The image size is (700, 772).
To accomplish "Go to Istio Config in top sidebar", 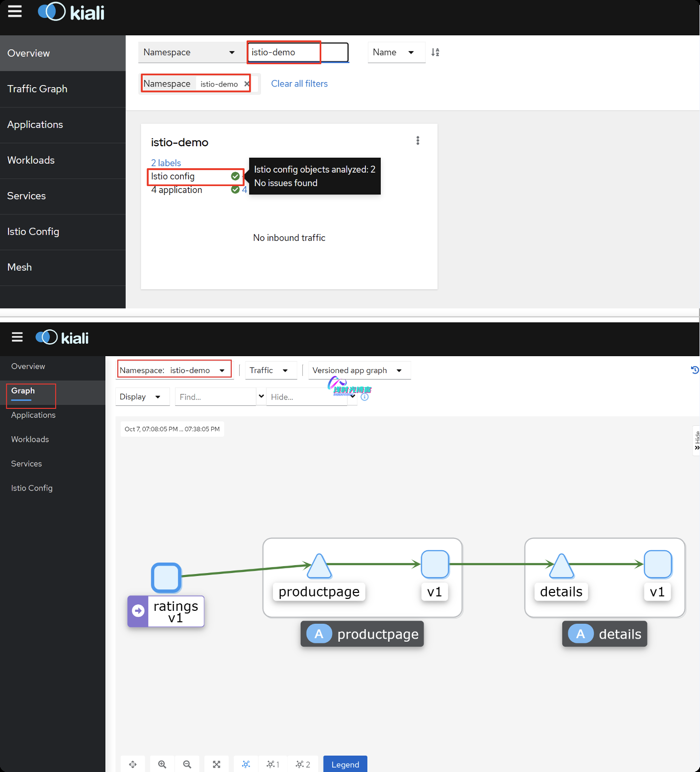I will point(33,232).
